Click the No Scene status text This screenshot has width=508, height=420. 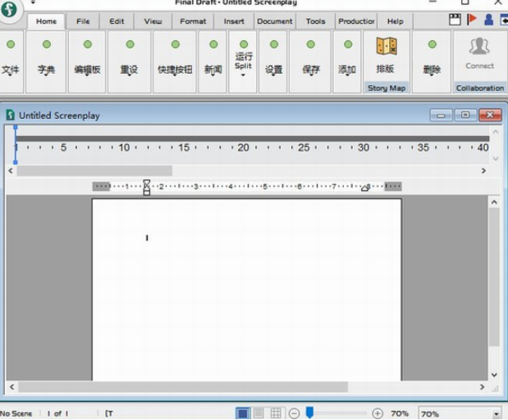tap(16, 413)
